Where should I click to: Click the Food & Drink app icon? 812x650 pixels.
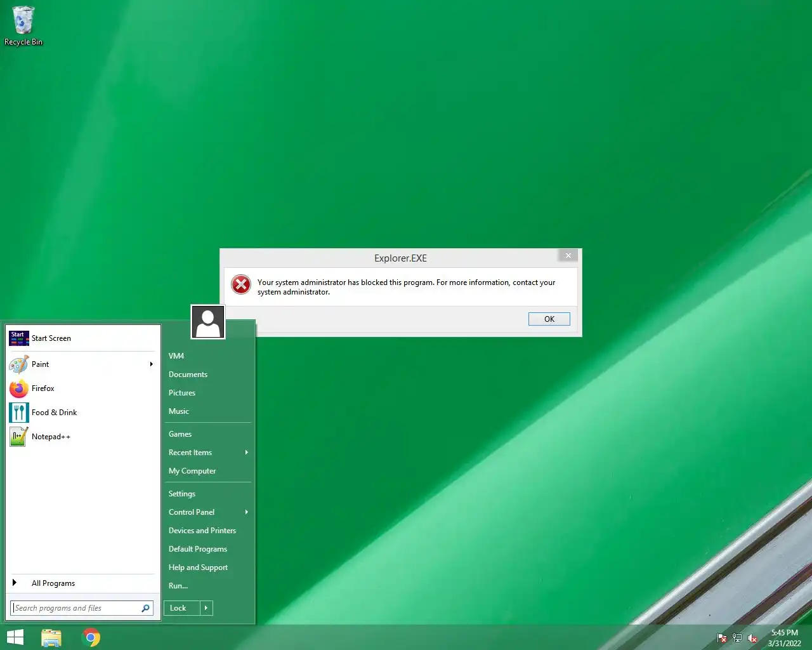(x=19, y=413)
